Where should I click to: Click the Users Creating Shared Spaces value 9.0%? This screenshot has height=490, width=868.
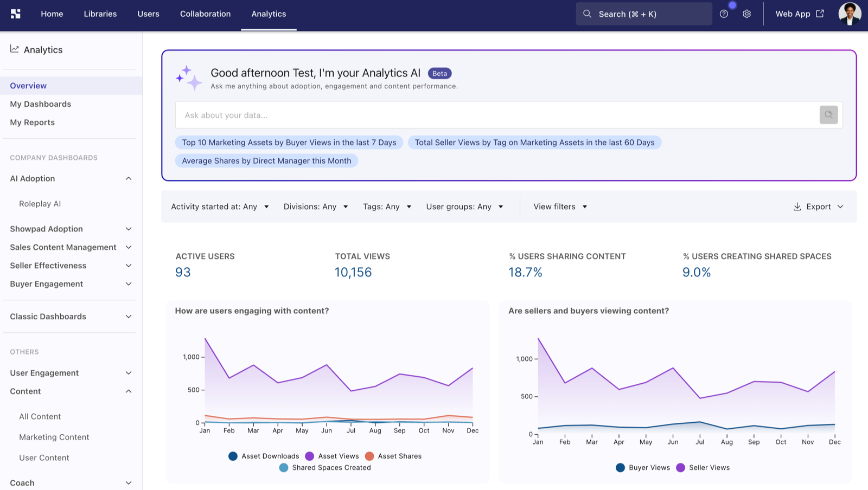tap(697, 273)
